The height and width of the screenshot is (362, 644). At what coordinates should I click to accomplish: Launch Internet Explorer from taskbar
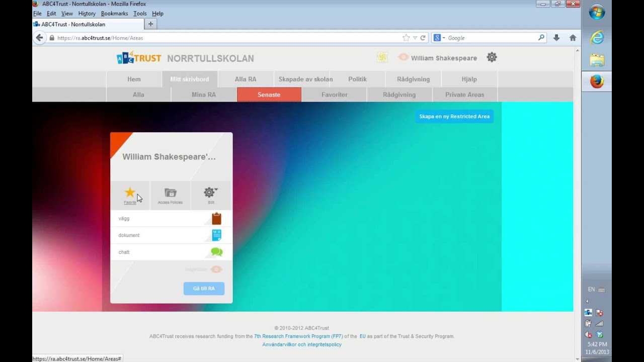coord(597,37)
